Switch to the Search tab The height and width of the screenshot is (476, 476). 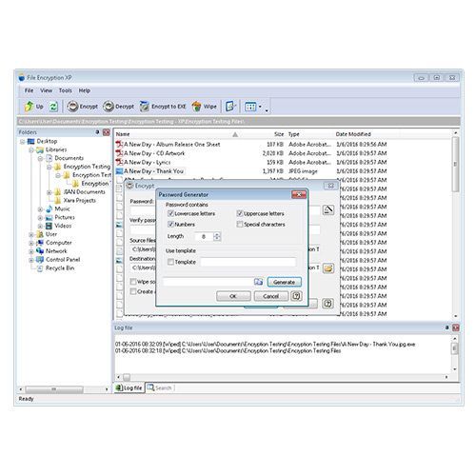coord(160,387)
